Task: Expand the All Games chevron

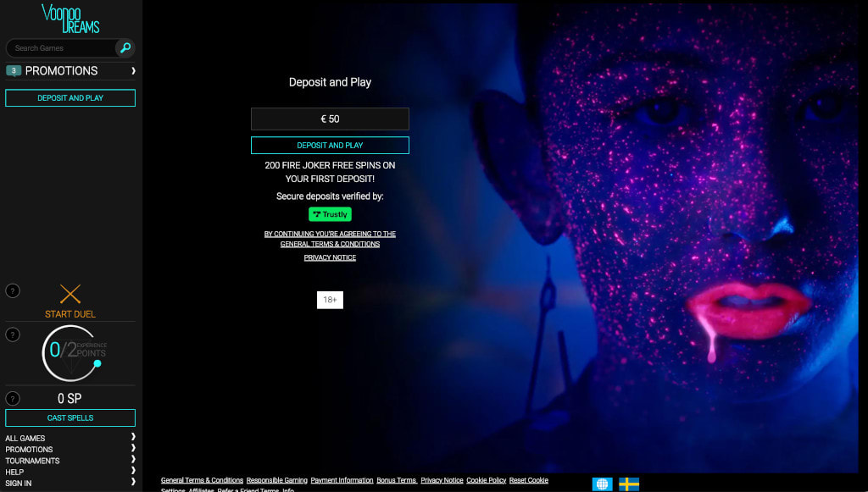Action: coord(133,437)
